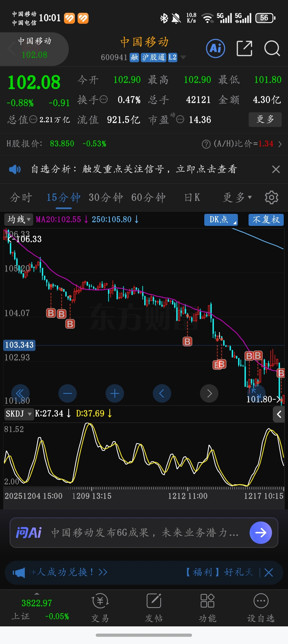Move chart left with single arrow
288x644 pixels.
coord(162,393)
